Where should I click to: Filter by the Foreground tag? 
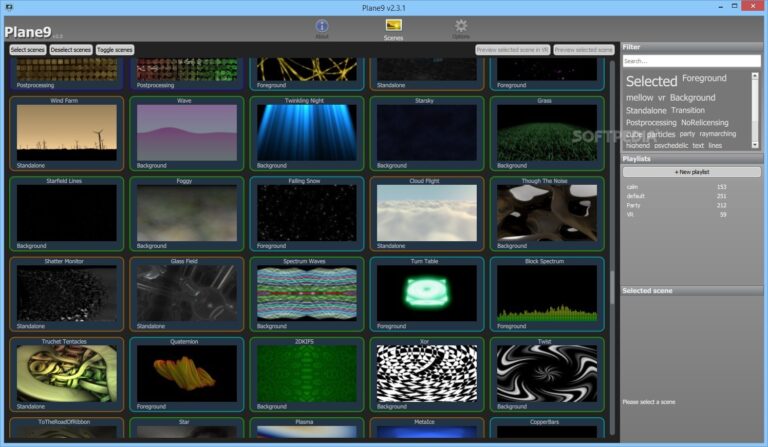(704, 78)
